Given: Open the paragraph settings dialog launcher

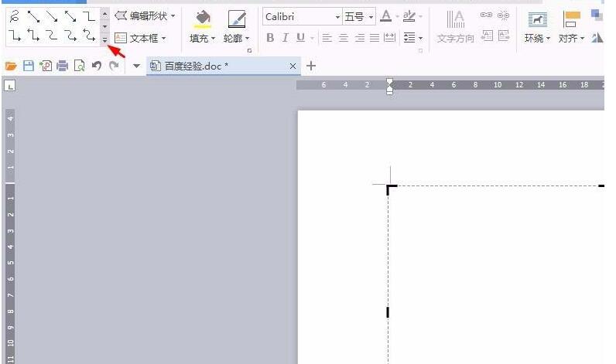Looking at the screenshot, I should (x=420, y=50).
